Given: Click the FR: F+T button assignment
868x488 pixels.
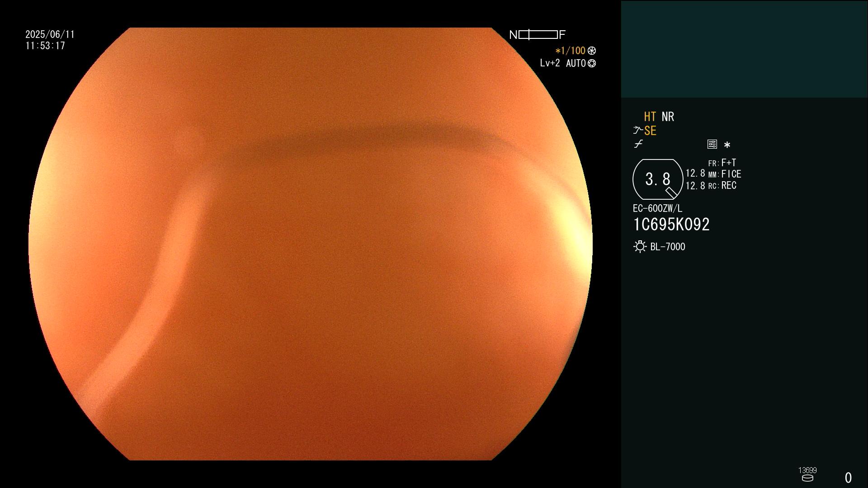Looking at the screenshot, I should point(722,163).
